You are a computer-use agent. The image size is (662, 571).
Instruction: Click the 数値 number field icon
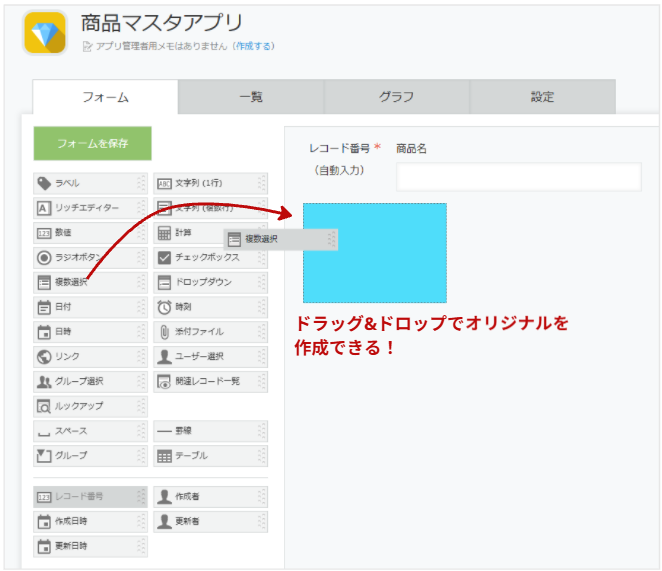click(44, 233)
